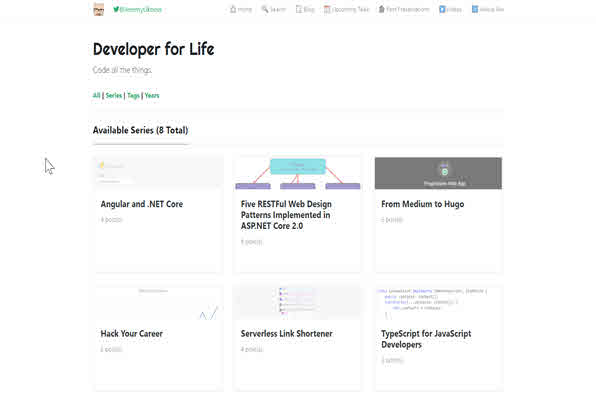Open the Blog navigation link

[305, 9]
